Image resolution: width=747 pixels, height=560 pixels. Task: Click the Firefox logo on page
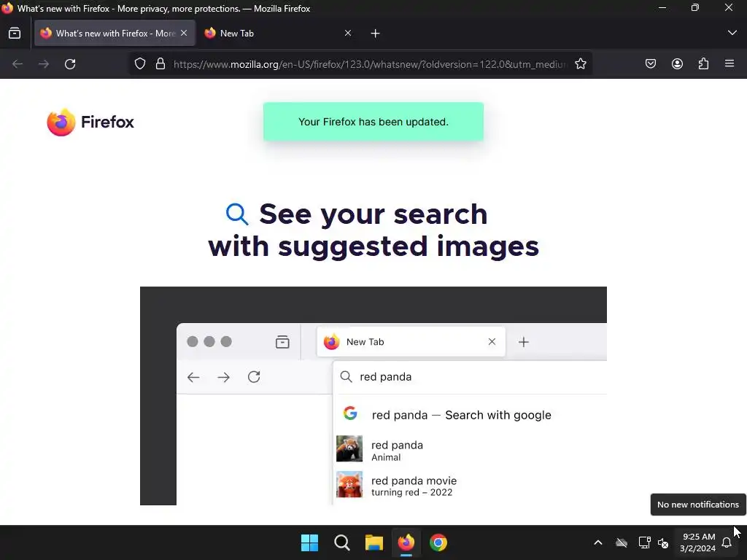[90, 122]
